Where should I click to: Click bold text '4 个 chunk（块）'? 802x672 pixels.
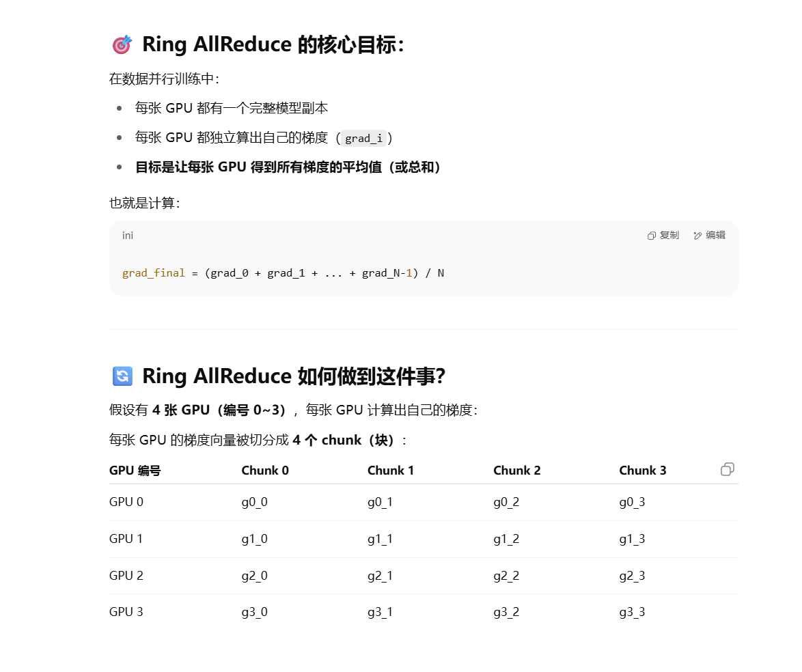pyautogui.click(x=344, y=440)
